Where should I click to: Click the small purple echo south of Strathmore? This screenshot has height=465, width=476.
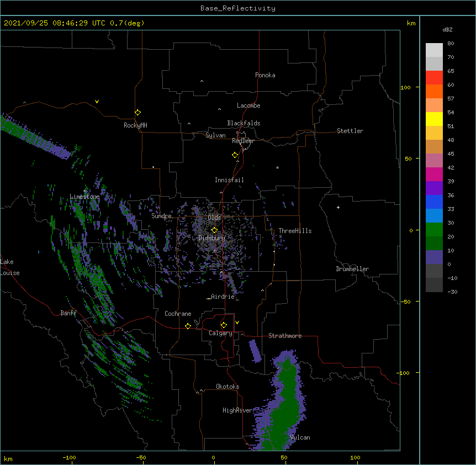(x=255, y=351)
